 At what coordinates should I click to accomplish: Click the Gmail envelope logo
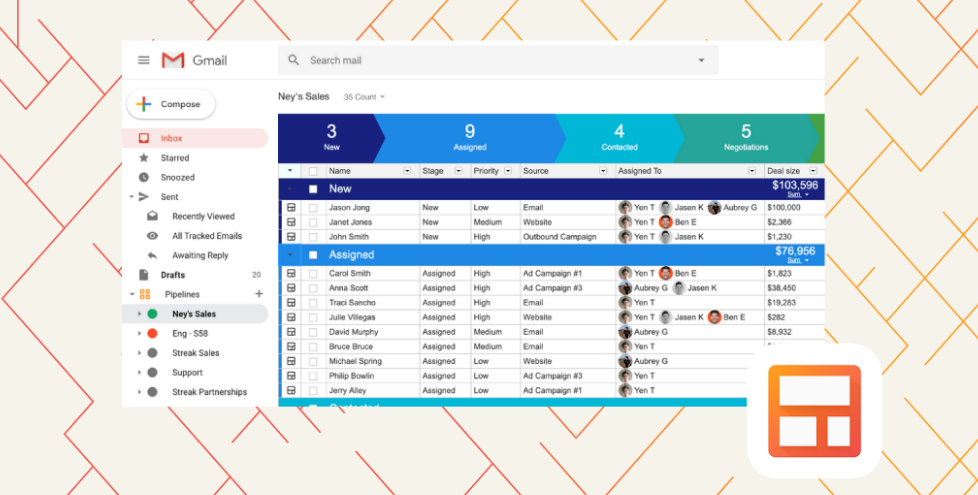click(173, 60)
